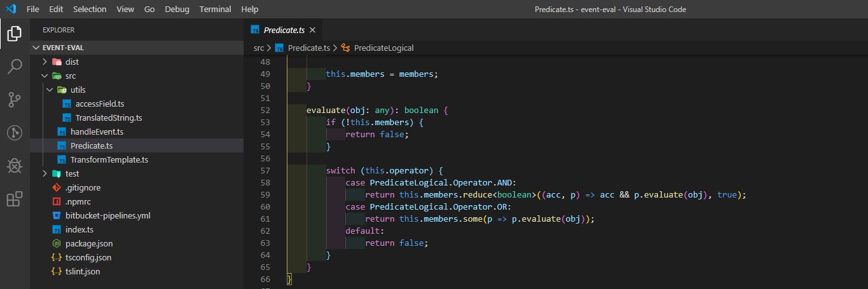Viewport: 868px width, 289px height.
Task: Click the index.ts TypeScript file icon
Action: pyautogui.click(x=57, y=229)
